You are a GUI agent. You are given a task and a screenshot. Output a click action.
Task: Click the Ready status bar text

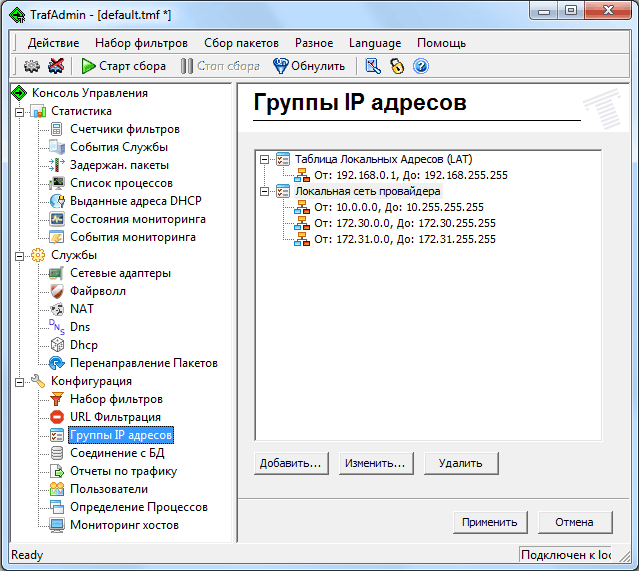(x=27, y=555)
